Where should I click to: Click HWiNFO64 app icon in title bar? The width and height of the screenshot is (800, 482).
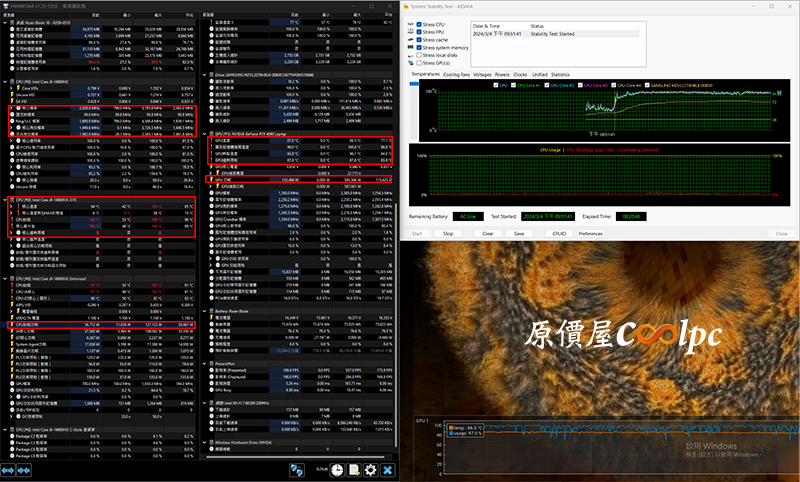[x=6, y=6]
